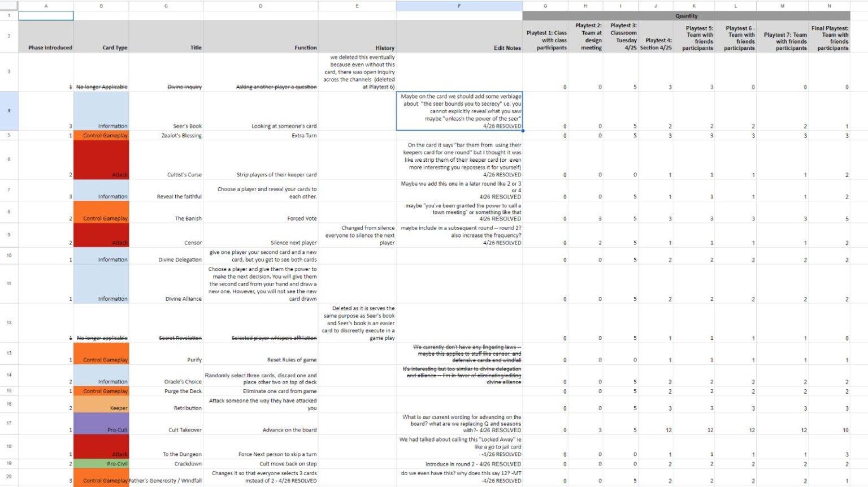Viewport: 868px width, 487px height.
Task: Click the 'Censor' title cell
Action: point(166,235)
